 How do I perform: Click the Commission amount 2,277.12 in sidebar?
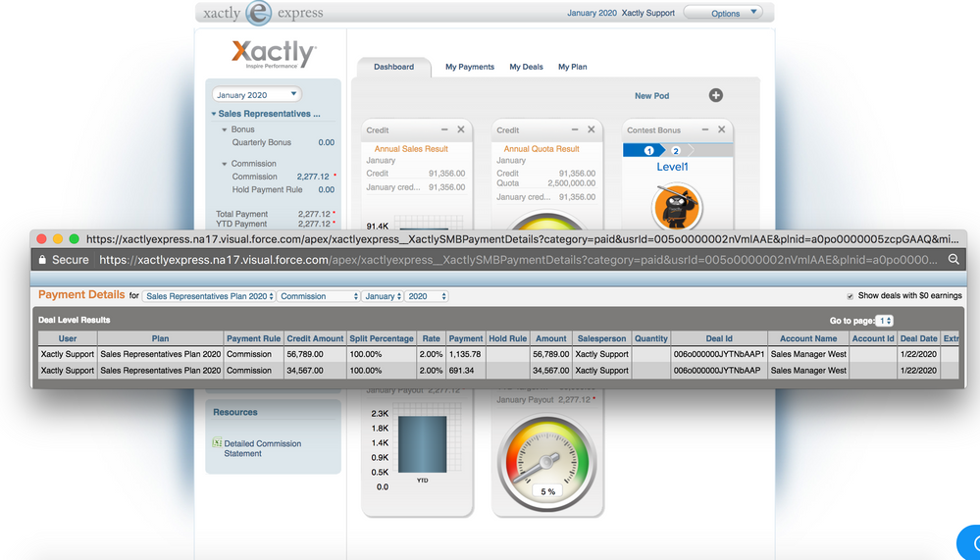tap(313, 177)
